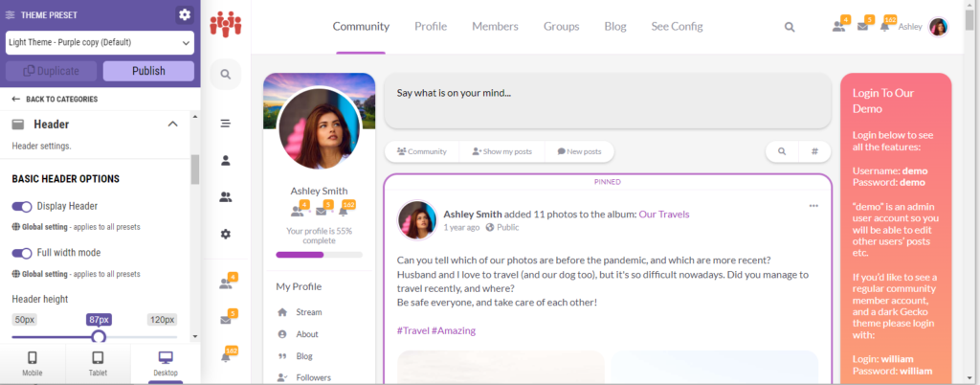Open friend requests icon in top bar
980x385 pixels.
839,27
